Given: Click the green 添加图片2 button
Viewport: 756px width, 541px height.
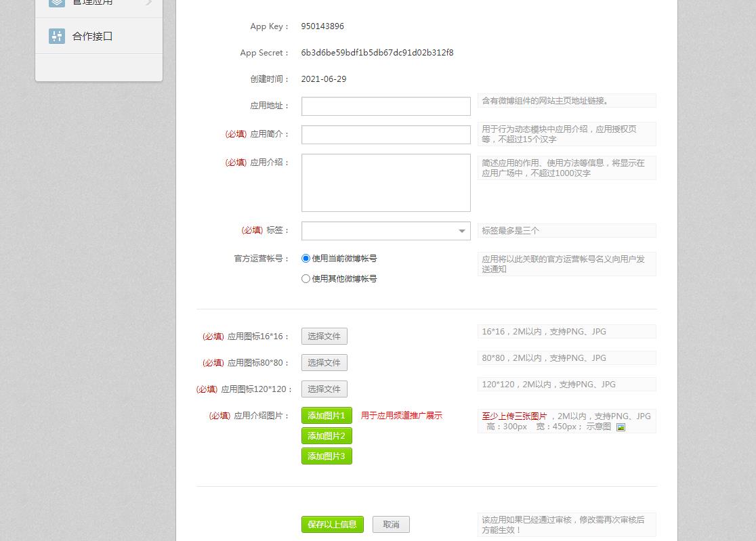Looking at the screenshot, I should click(327, 435).
